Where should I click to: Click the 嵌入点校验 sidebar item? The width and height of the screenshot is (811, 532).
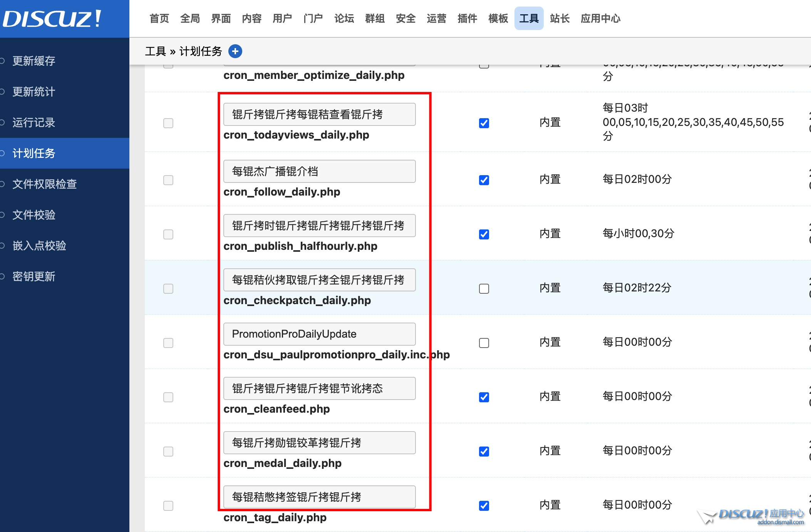coord(39,246)
